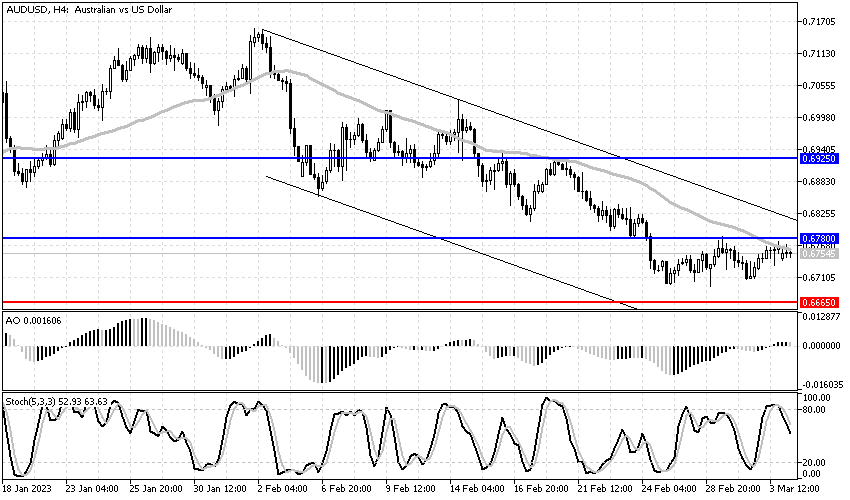Select the red support line at 0.66650
This screenshot has height=500, width=850.
click(400, 302)
